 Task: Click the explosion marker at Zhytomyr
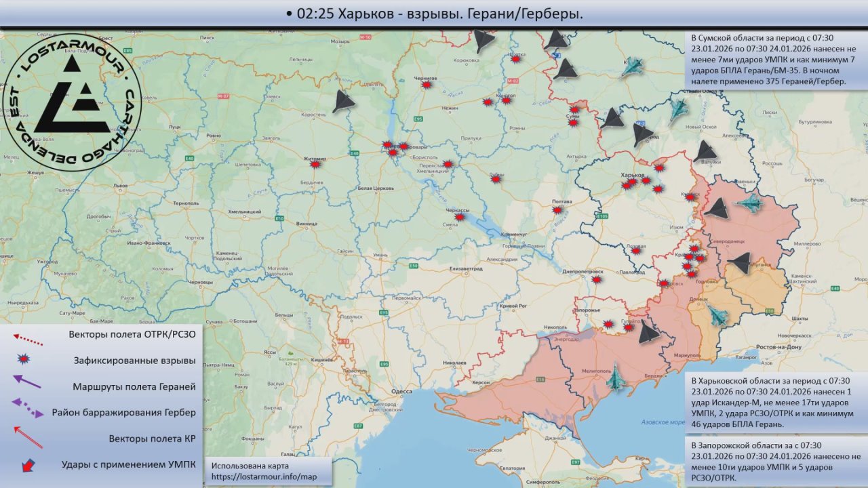point(315,163)
